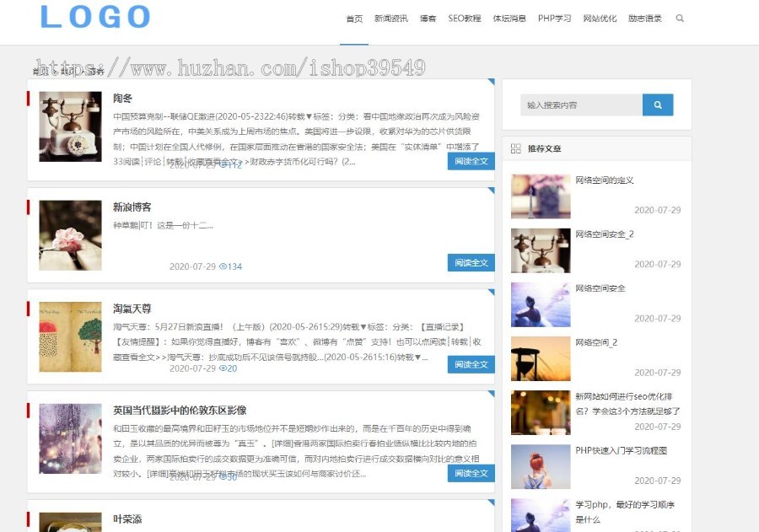The image size is (759, 532).
Task: Click bokeh thumbnail beside 新网站如何进行seo优化排名
Action: point(541,413)
